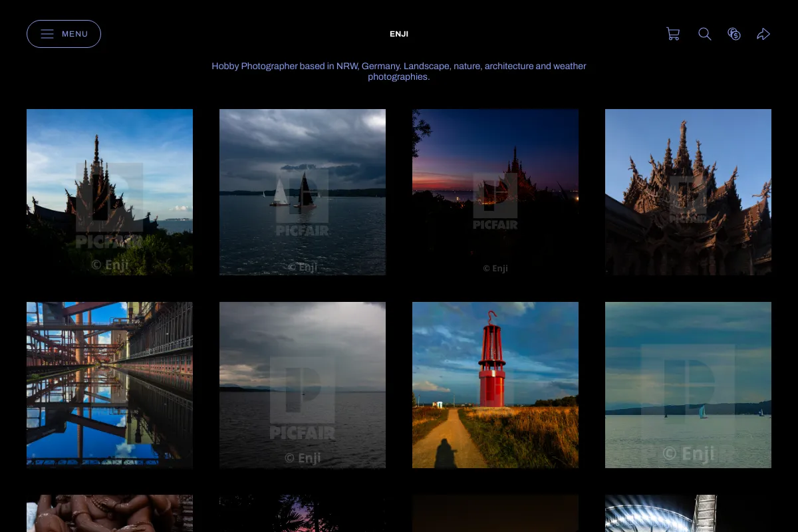
Task: Click the ENJI store title
Action: tap(399, 34)
